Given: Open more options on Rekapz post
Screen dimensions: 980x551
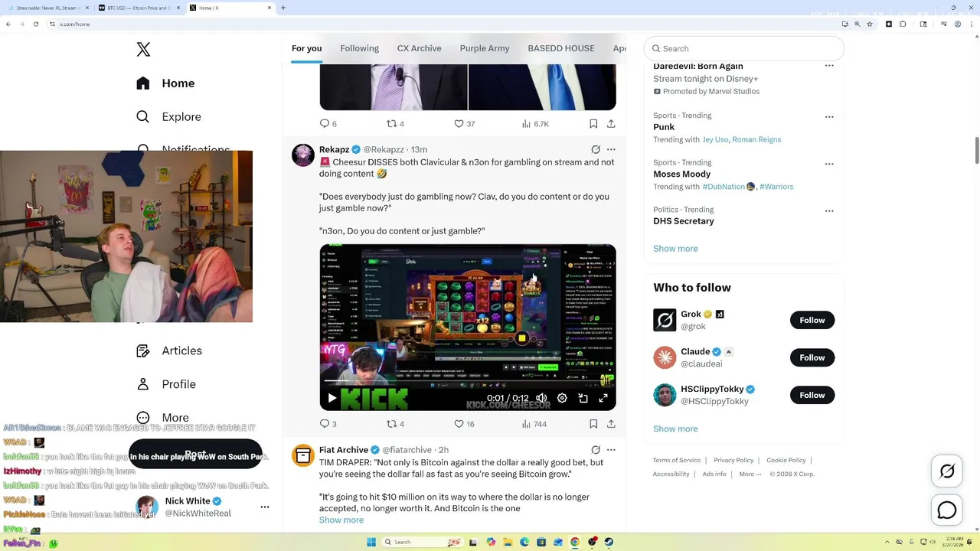Looking at the screenshot, I should click(611, 149).
